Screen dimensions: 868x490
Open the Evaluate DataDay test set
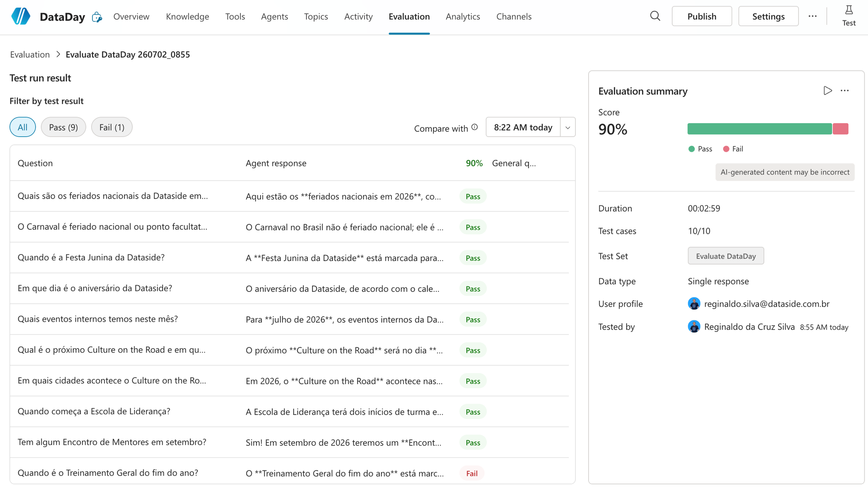pos(726,256)
